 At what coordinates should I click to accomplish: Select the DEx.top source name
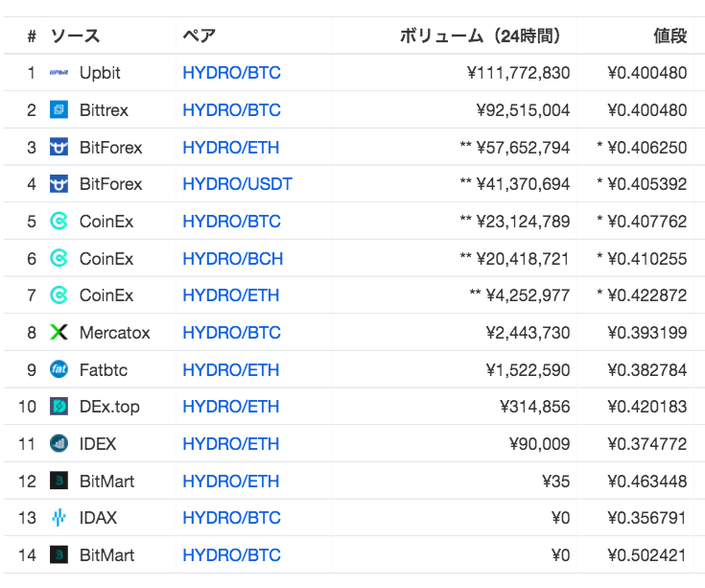pyautogui.click(x=109, y=407)
